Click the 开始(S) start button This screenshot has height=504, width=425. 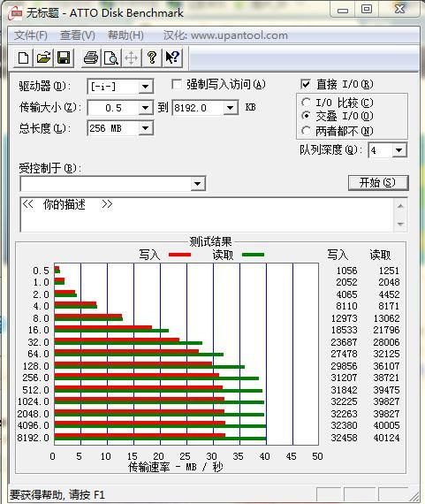378,182
